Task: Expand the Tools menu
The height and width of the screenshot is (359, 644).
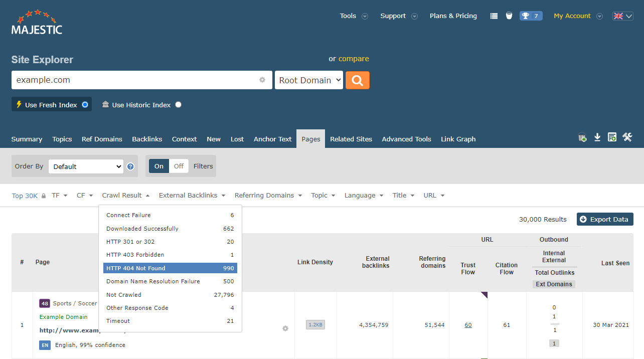Action: click(x=354, y=16)
